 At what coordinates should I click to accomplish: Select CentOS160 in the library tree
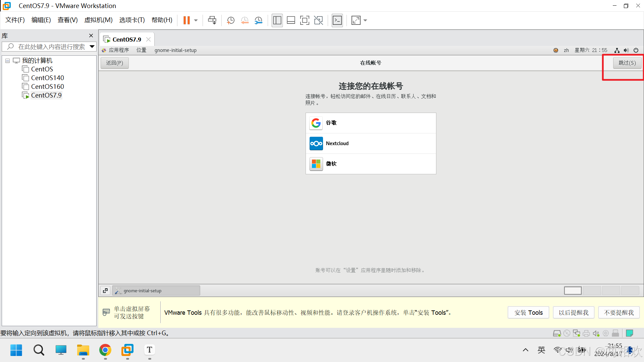point(47,86)
